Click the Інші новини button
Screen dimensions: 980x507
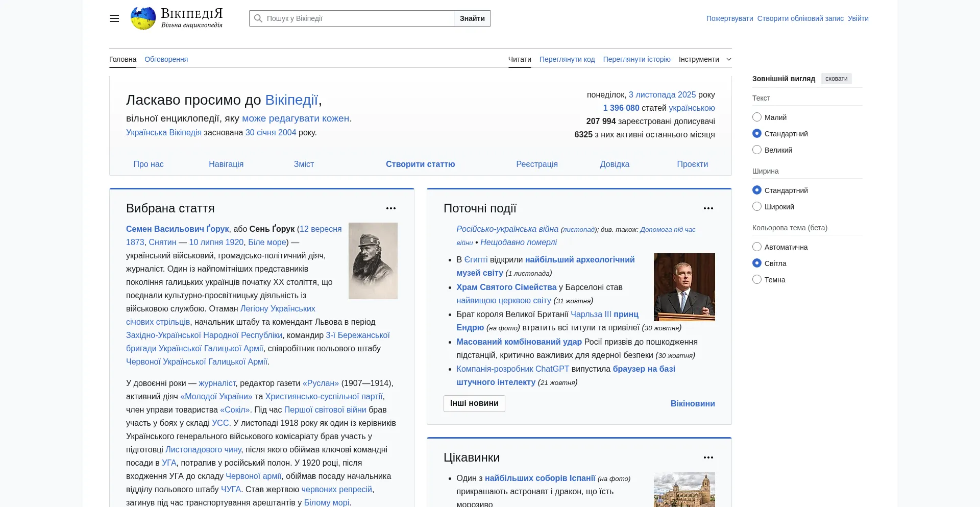[474, 403]
